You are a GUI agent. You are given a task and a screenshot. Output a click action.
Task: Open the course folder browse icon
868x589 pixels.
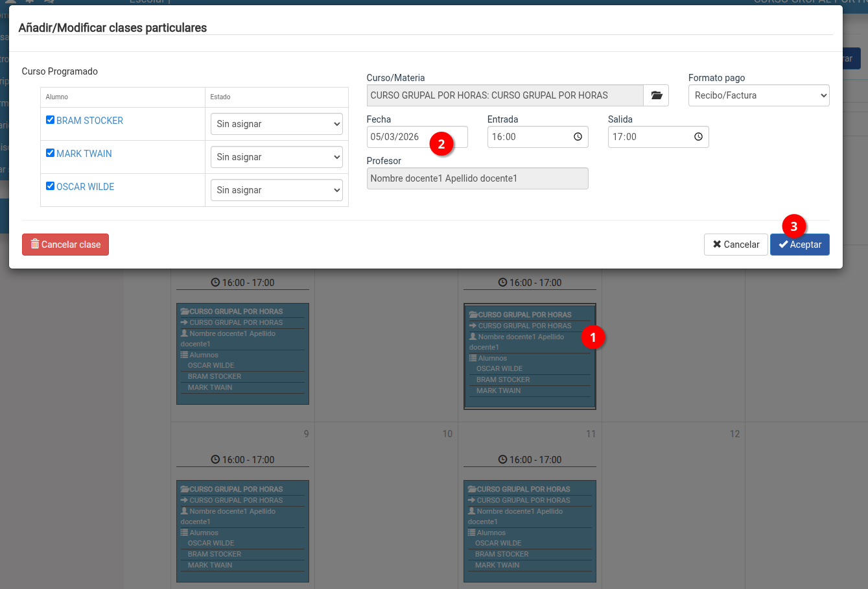(x=656, y=95)
